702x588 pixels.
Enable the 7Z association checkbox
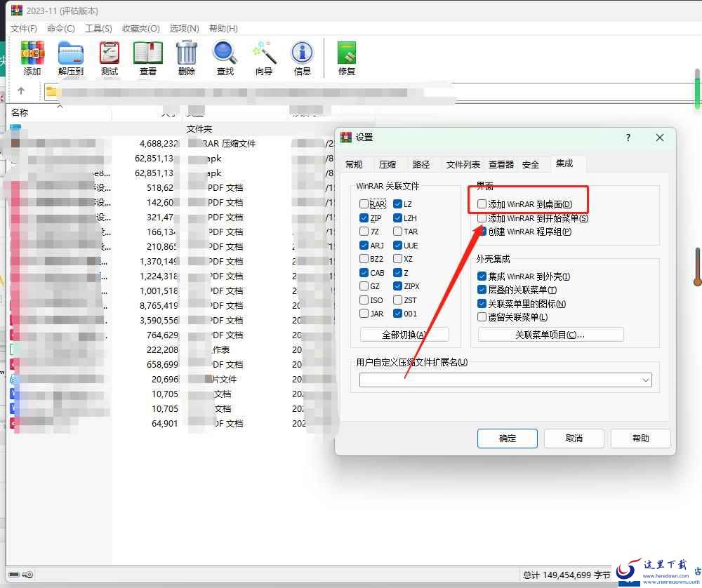point(364,232)
